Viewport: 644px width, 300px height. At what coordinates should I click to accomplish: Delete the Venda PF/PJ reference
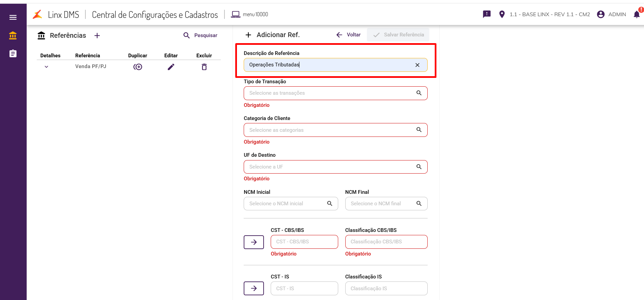(204, 67)
